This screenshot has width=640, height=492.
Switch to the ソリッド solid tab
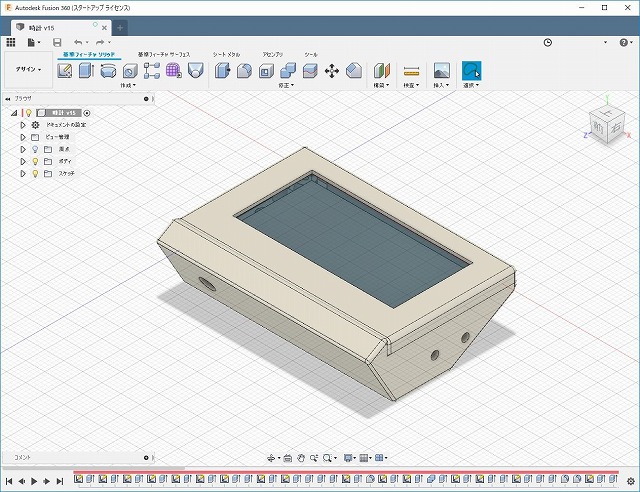point(89,54)
